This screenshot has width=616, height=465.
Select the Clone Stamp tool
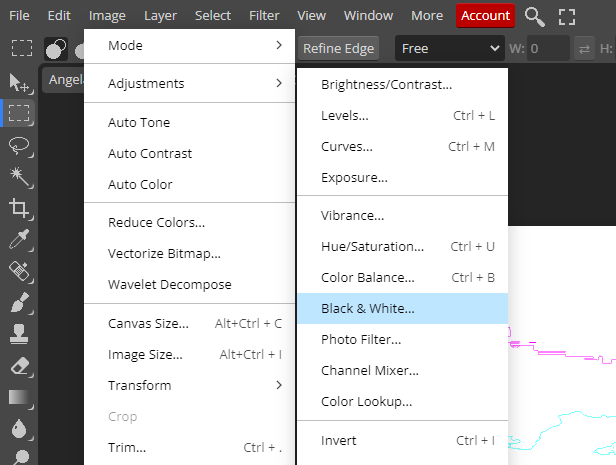(18, 334)
